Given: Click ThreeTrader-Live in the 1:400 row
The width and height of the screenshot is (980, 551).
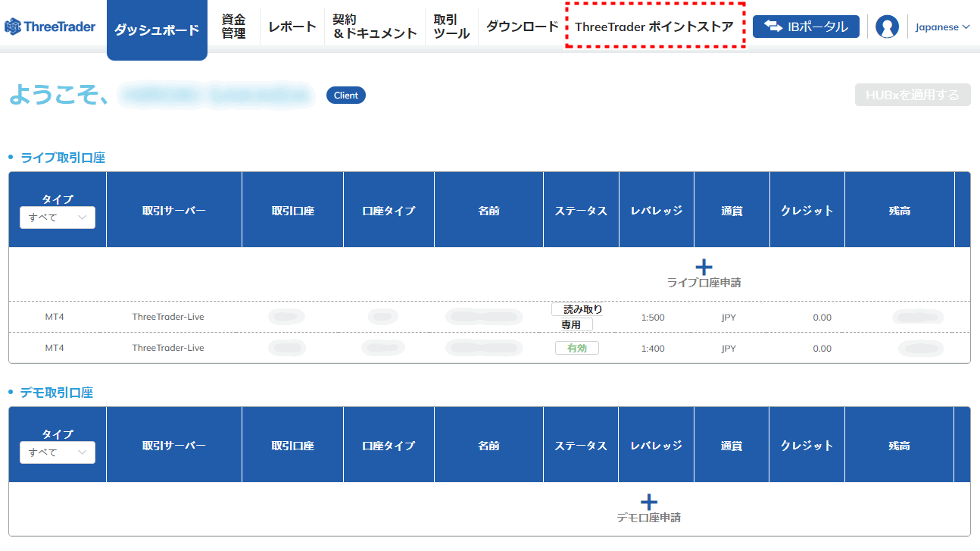Looking at the screenshot, I should [x=168, y=348].
